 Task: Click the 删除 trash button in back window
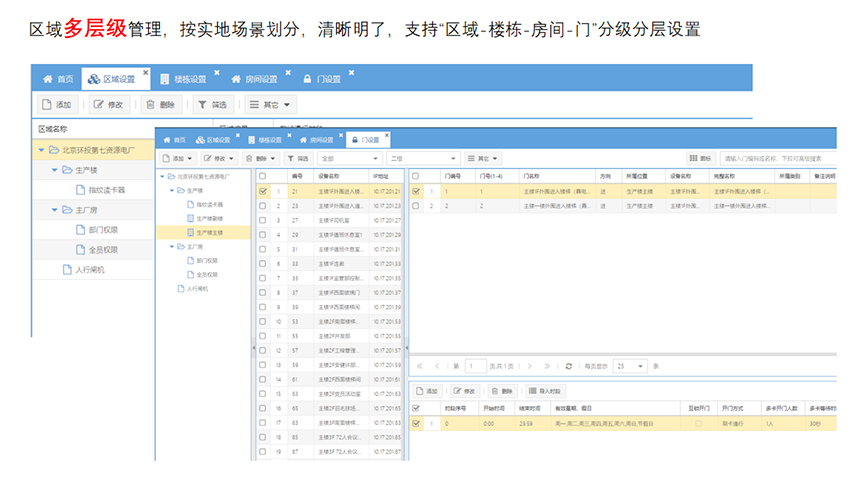point(161,104)
